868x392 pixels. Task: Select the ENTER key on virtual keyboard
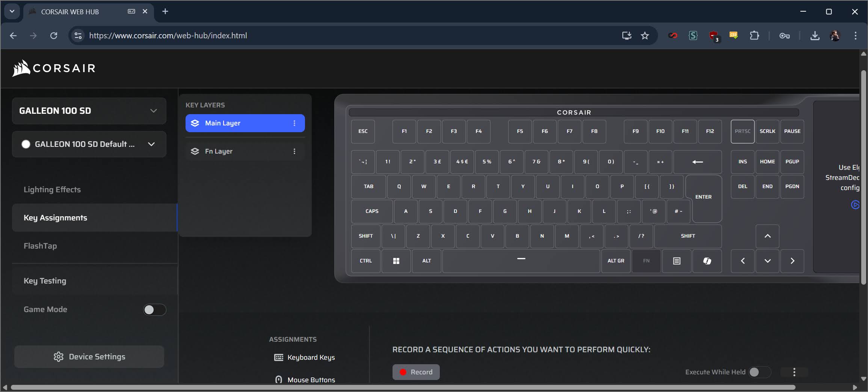[703, 199]
